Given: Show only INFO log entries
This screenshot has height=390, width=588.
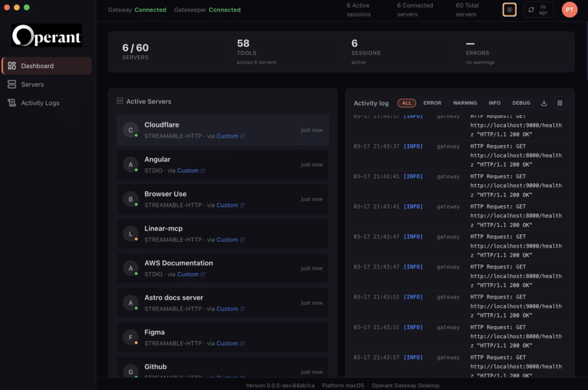Looking at the screenshot, I should (x=494, y=103).
